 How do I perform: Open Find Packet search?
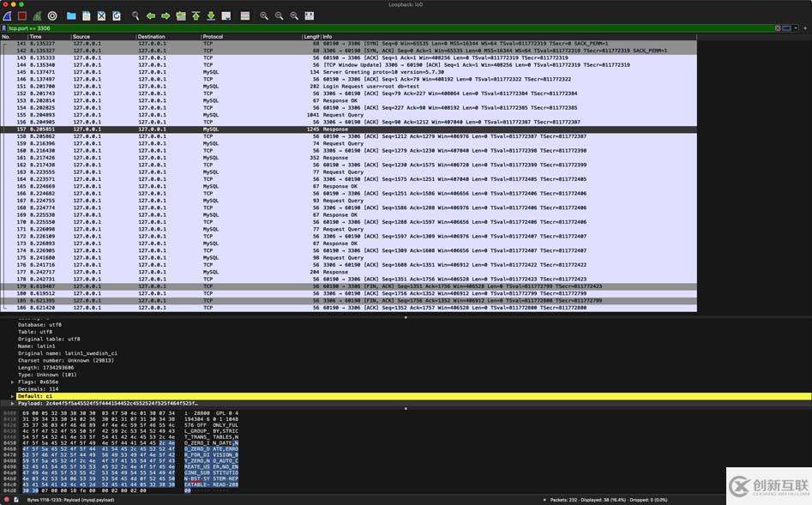pyautogui.click(x=135, y=16)
